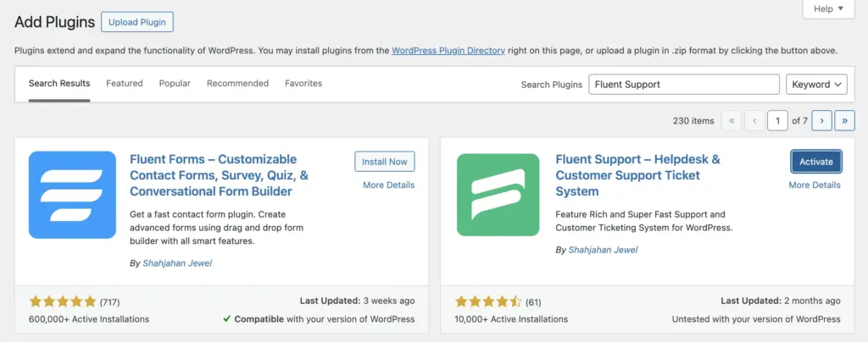The image size is (868, 342).
Task: Click the 'of 7' page count text
Action: (799, 120)
